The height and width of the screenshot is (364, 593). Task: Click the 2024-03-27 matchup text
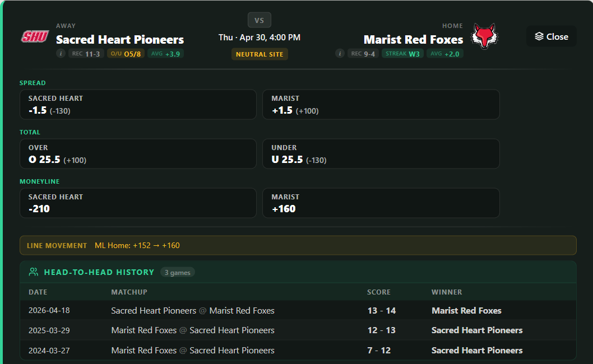[x=193, y=350]
